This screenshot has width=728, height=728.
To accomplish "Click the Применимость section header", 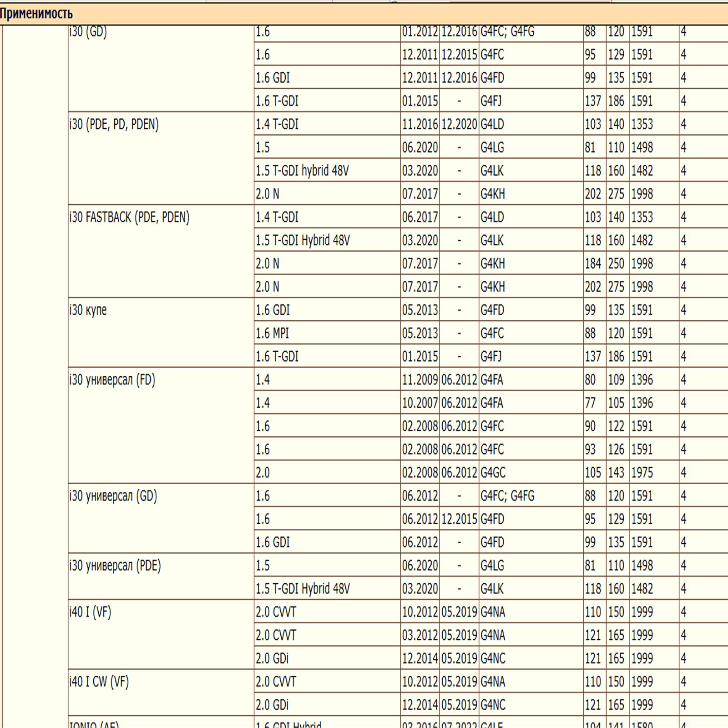I will tap(36, 14).
